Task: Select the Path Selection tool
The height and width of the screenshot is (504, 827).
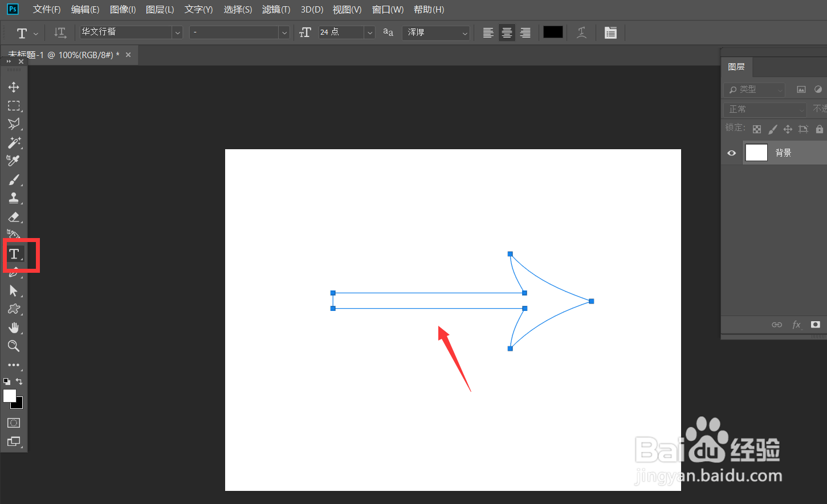Action: tap(14, 290)
